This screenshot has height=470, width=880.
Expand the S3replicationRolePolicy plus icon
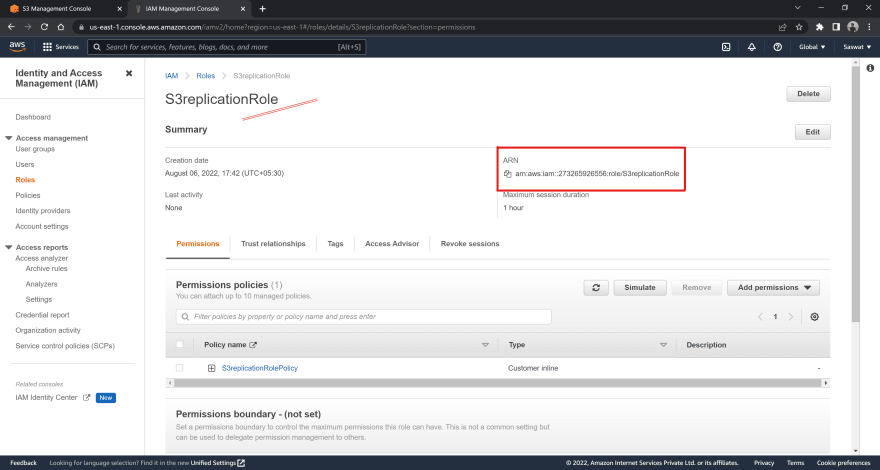pos(212,368)
